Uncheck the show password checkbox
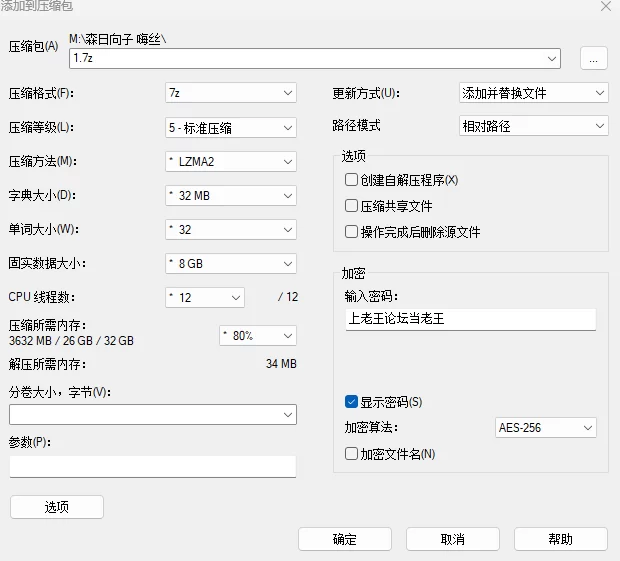This screenshot has height=561, width=620. coord(351,402)
